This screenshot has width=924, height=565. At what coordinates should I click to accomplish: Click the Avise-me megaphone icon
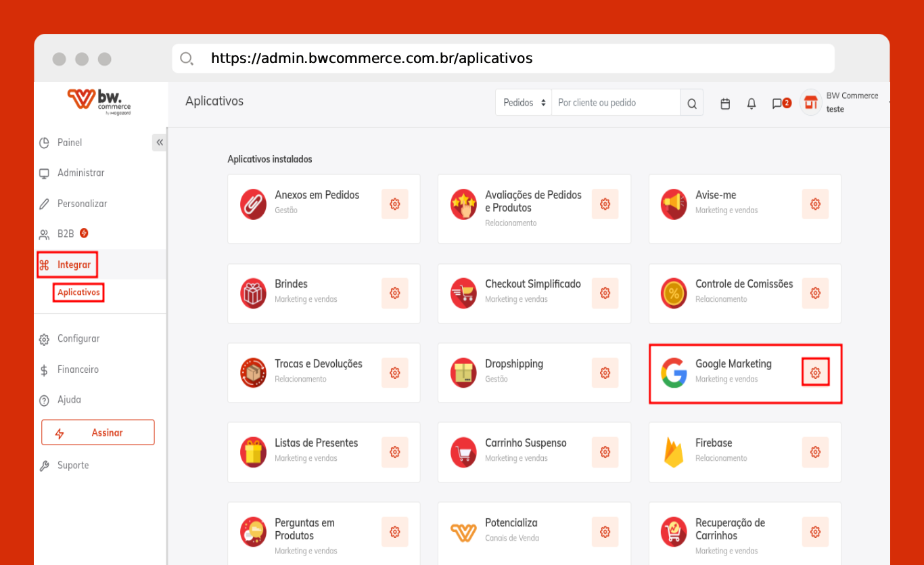[x=674, y=204]
